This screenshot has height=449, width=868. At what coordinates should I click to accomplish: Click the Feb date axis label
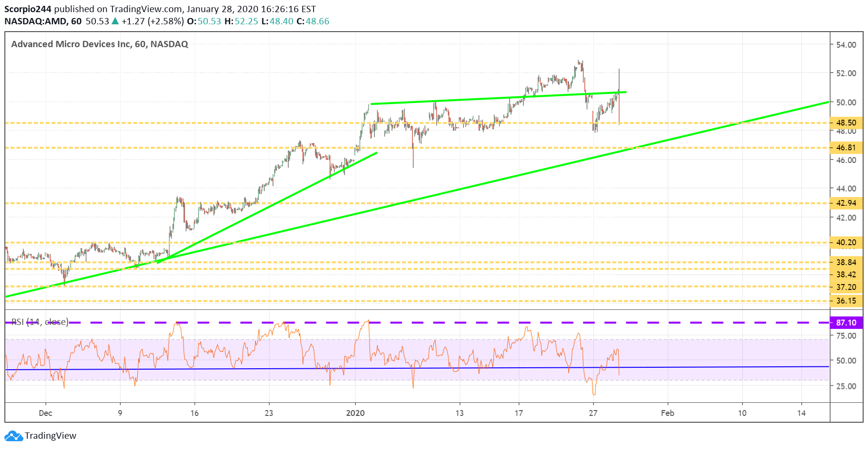(x=667, y=413)
